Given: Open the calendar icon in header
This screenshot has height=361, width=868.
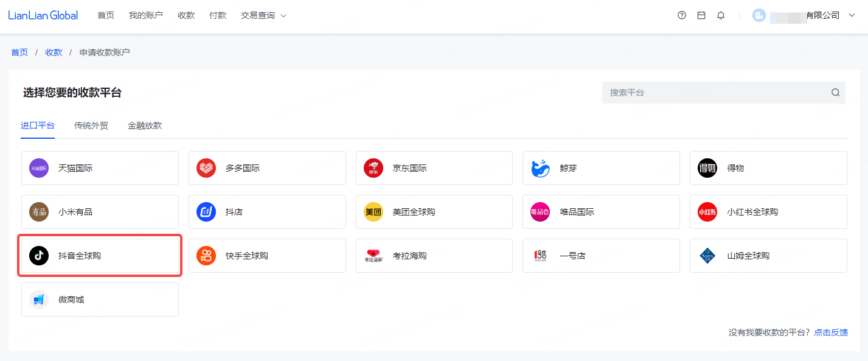Looking at the screenshot, I should click(701, 15).
